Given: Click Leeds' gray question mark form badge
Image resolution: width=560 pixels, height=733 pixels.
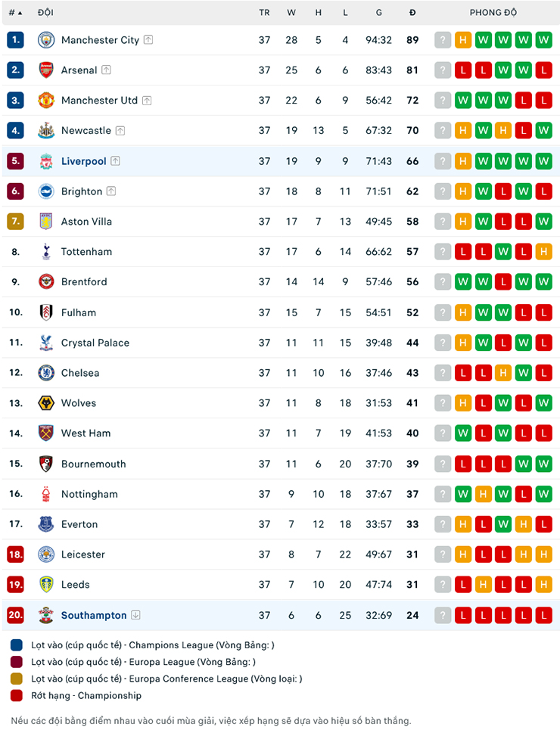Looking at the screenshot, I should click(x=443, y=585).
